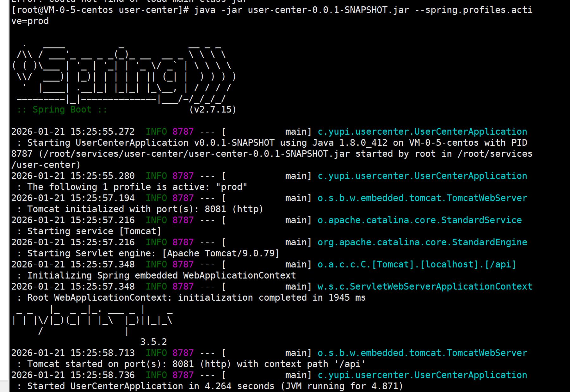The image size is (570, 392).
Task: Click timestamp 2026-01-21 15:25:58.736
Action: (x=73, y=375)
